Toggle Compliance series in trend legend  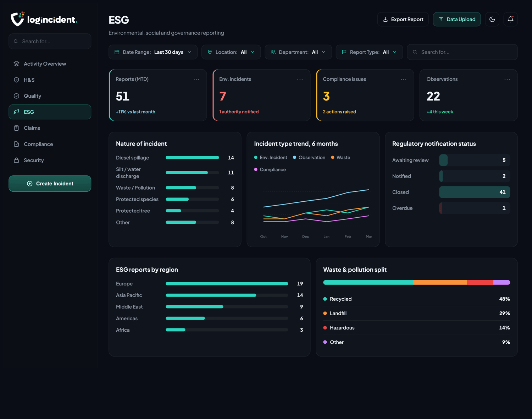click(x=270, y=170)
